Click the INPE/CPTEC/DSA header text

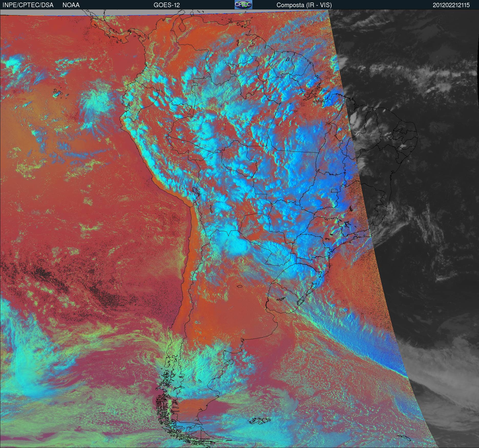(28, 5)
